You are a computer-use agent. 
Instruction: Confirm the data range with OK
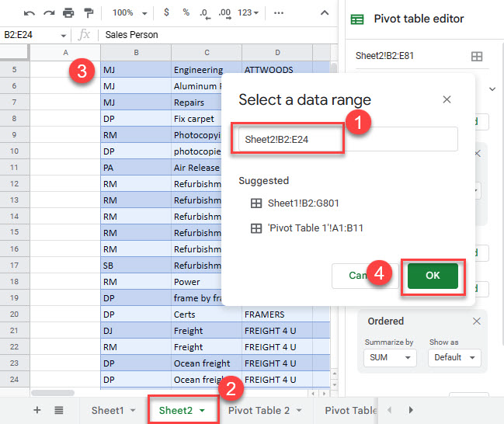(433, 276)
